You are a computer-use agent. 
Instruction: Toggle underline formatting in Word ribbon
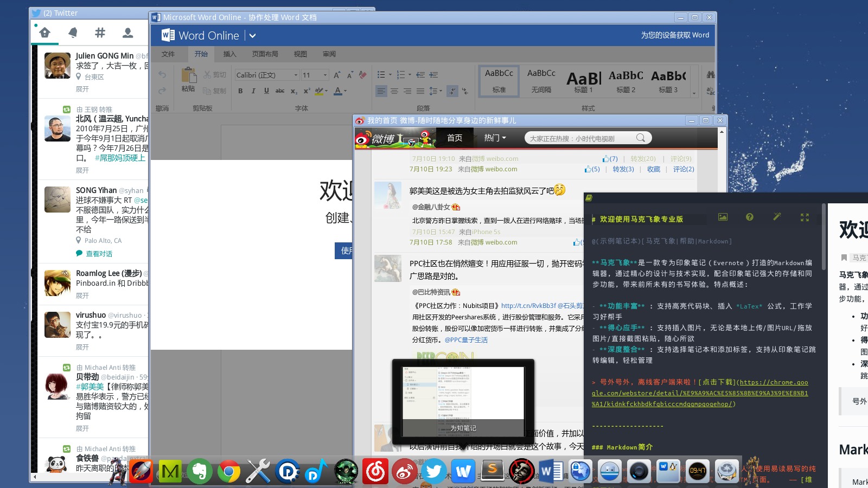(266, 91)
